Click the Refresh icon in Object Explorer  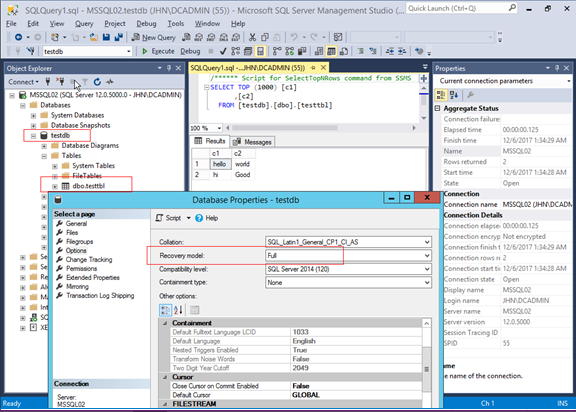point(97,82)
